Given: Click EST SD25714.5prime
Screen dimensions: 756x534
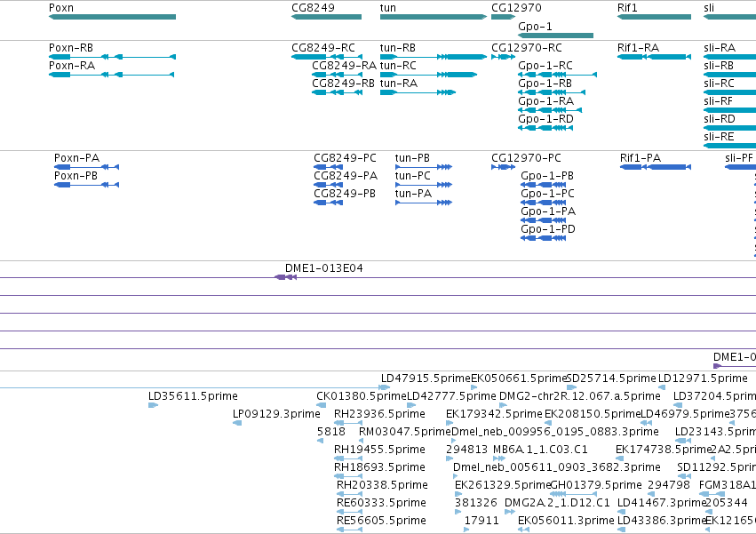Looking at the screenshot, I should click(x=611, y=379).
